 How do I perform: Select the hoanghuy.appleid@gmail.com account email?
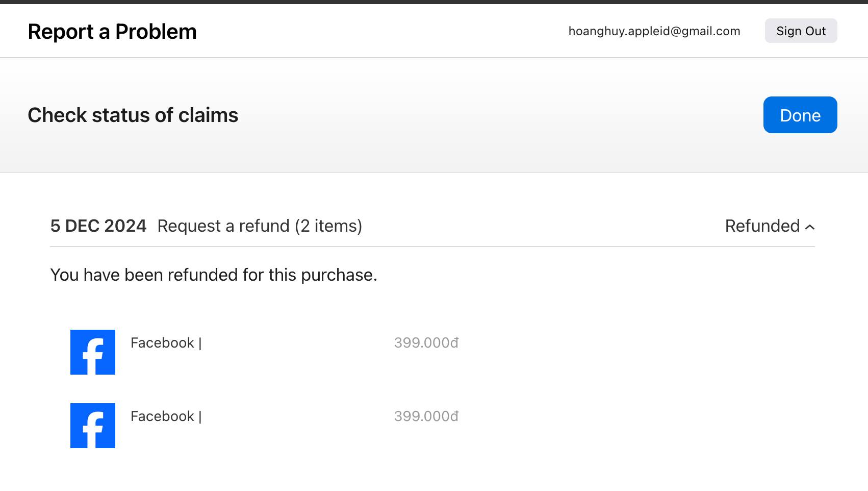pyautogui.click(x=654, y=31)
